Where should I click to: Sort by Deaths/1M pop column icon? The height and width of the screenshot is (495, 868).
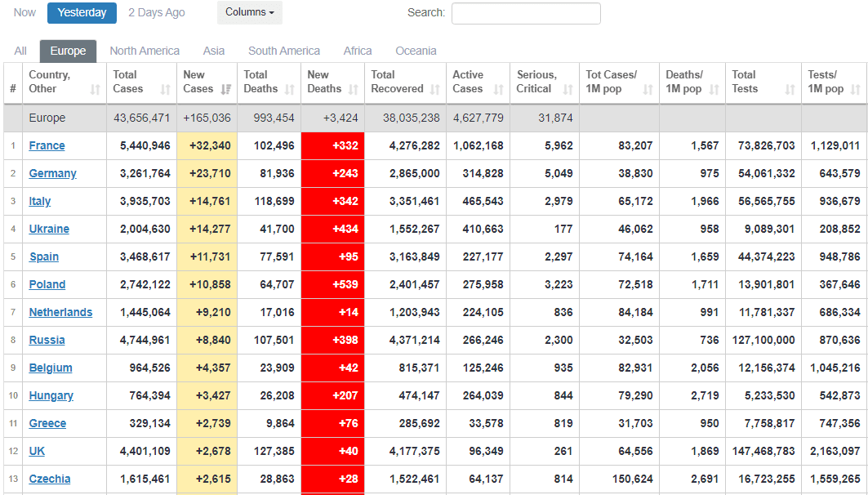coord(714,89)
